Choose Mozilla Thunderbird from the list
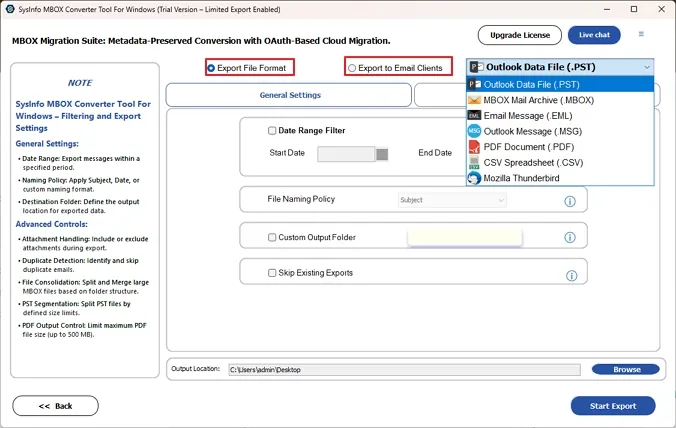 click(560, 178)
